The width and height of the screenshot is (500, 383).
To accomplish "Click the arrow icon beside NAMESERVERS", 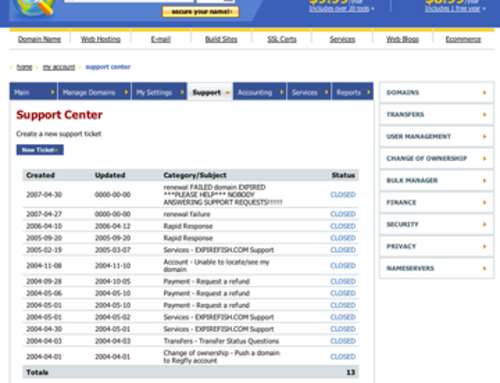I will 485,268.
